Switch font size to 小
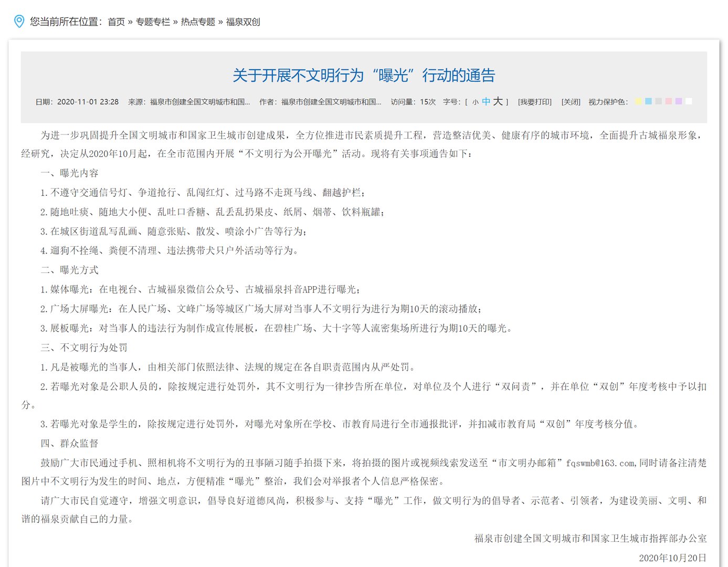The height and width of the screenshot is (567, 728). [x=475, y=101]
